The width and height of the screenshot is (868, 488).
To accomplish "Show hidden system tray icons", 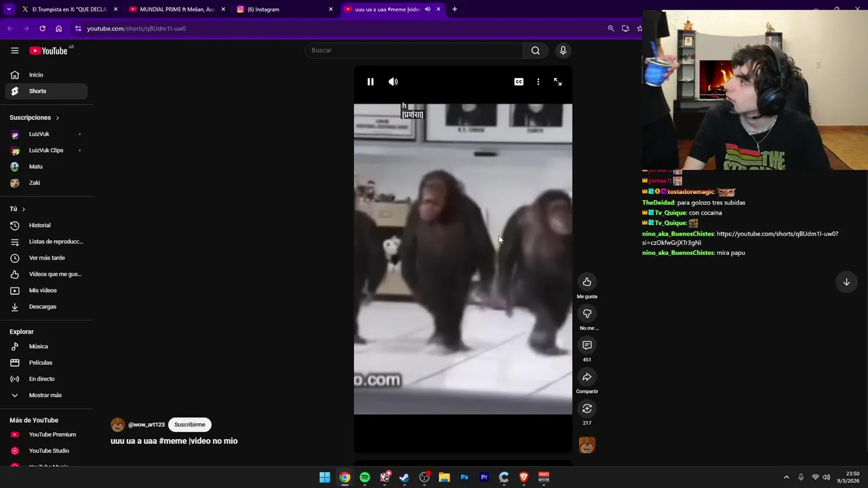I will [787, 477].
